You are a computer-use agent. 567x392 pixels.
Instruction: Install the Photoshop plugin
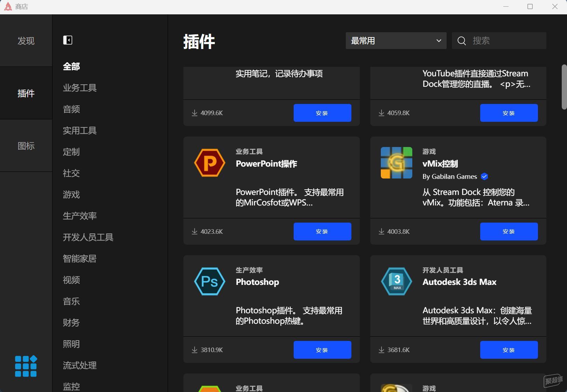322,350
